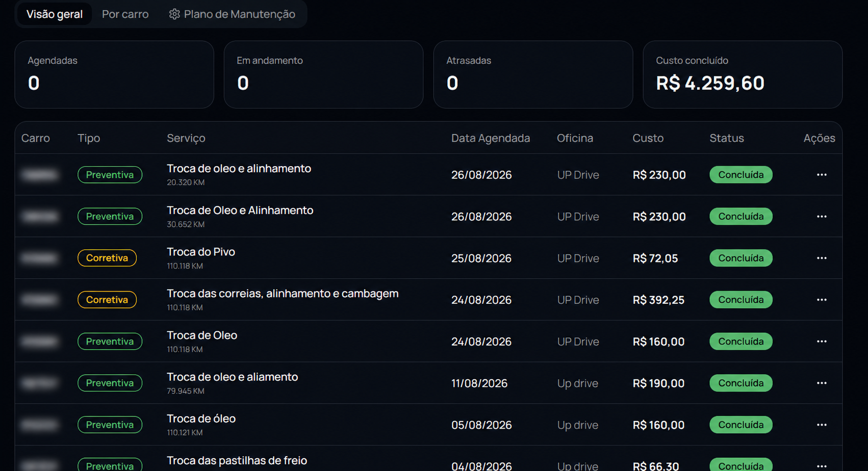The image size is (868, 471).
Task: Select the service Troca das correias, alinhamento e cambagem
Action: point(283,294)
